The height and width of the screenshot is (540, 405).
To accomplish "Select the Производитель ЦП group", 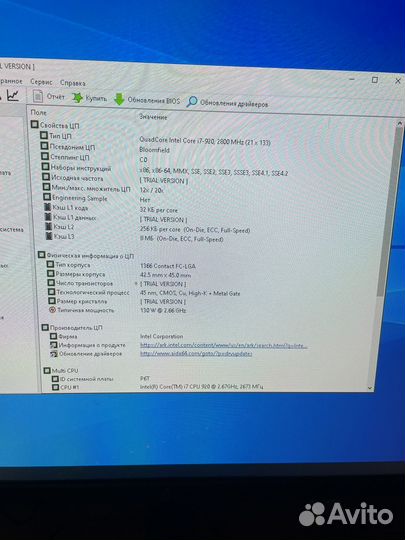I will pyautogui.click(x=72, y=327).
